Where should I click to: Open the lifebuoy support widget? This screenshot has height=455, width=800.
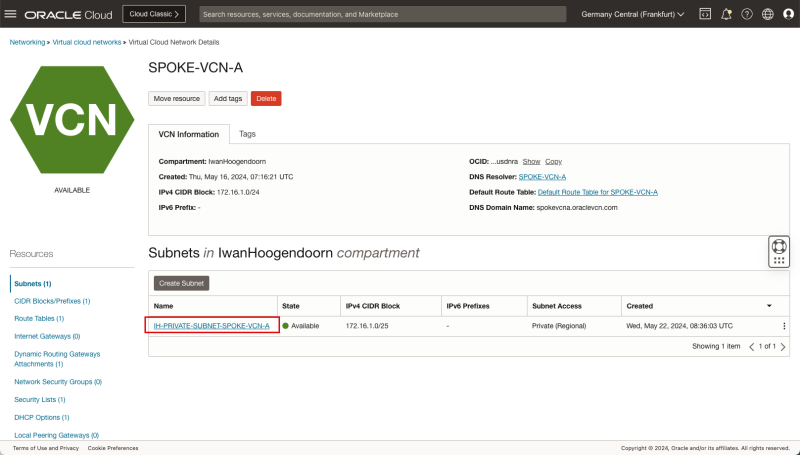point(779,246)
